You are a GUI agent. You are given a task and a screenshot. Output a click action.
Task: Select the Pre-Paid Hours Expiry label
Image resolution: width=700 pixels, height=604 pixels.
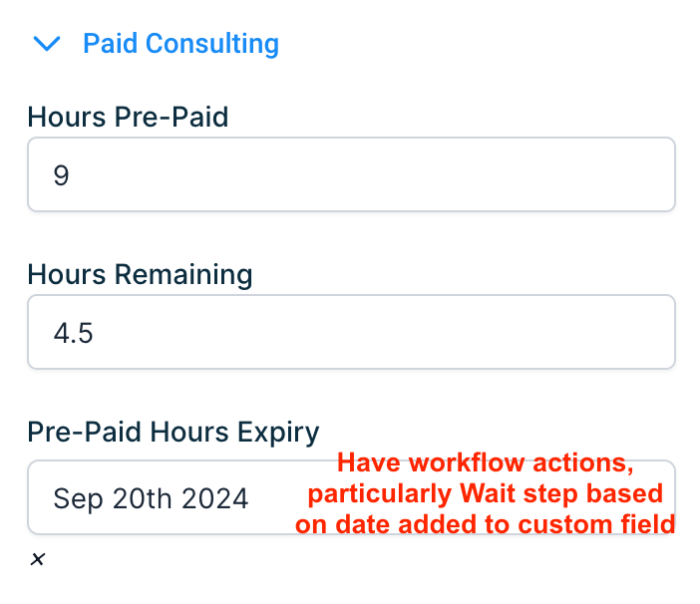174,432
